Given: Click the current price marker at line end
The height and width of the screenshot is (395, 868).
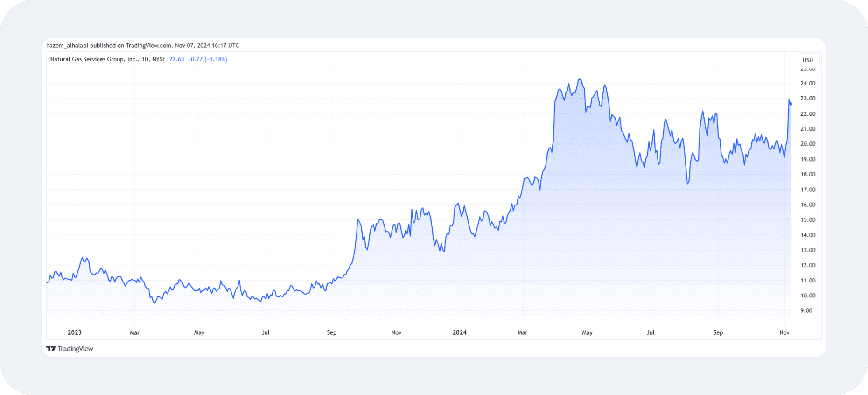Looking at the screenshot, I should pos(791,104).
